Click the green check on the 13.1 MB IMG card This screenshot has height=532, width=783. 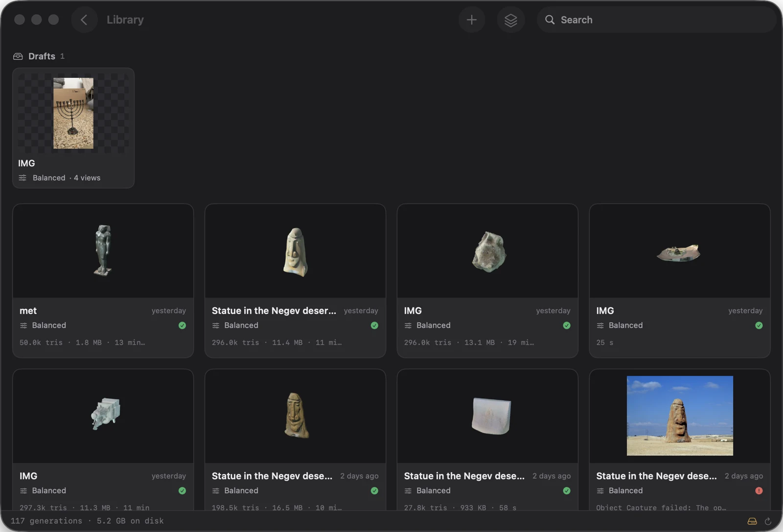567,325
